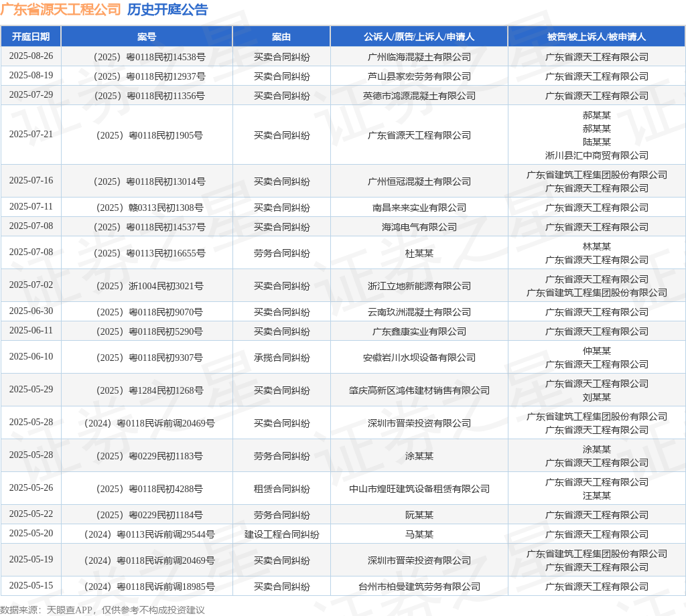Viewport: 686px width, 616px height.
Task: Click the date 2025-07-11
Action: 31,206
